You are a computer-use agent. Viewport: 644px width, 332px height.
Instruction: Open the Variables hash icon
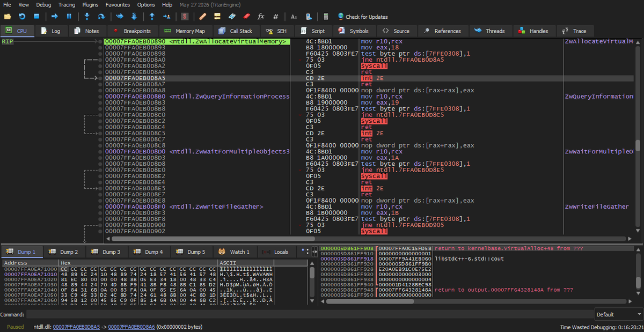(x=275, y=17)
